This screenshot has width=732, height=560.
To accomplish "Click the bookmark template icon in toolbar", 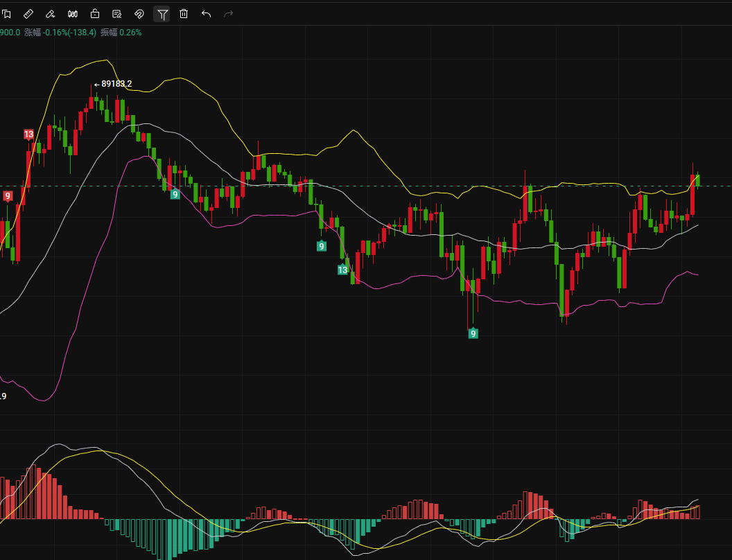I will click(x=6, y=14).
